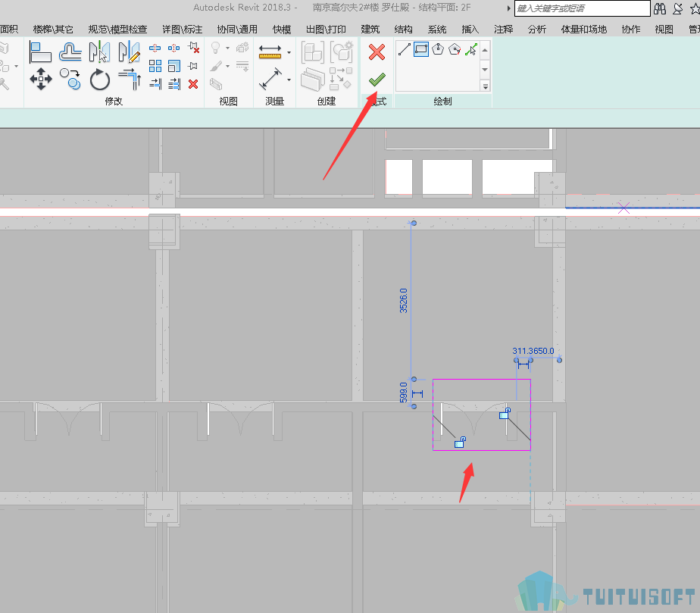Select the Inscribed Polygon draw tool
This screenshot has height=613, width=700.
click(x=438, y=49)
